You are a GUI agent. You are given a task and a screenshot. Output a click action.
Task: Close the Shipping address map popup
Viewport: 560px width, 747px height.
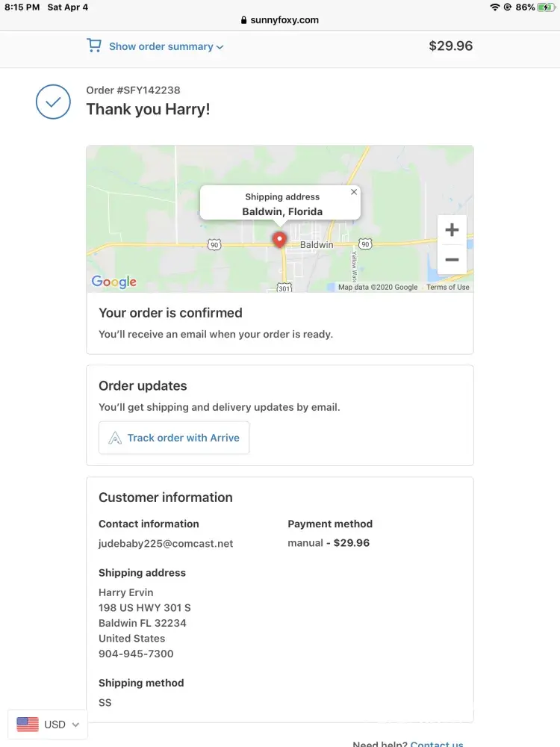point(354,192)
